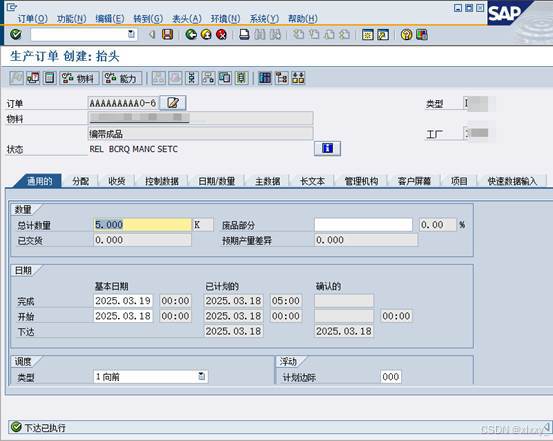
Task: Open the 能力 (Capacity) check button
Action: click(x=122, y=78)
